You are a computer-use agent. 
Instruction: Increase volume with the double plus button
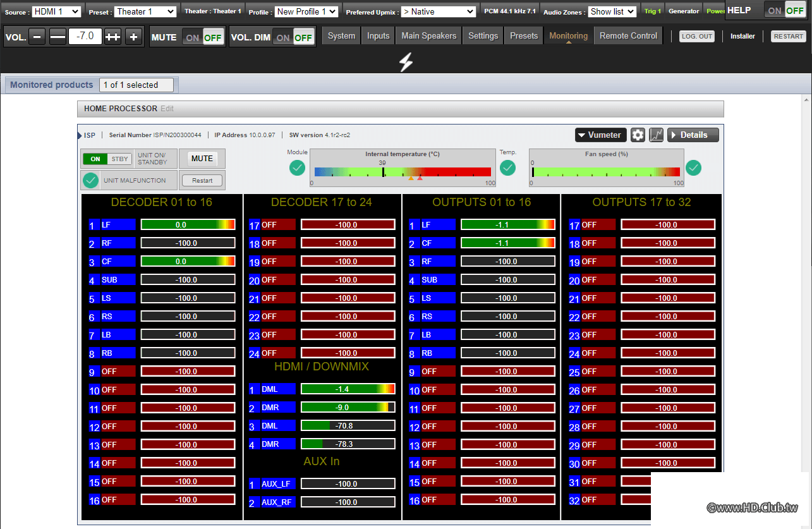point(112,37)
